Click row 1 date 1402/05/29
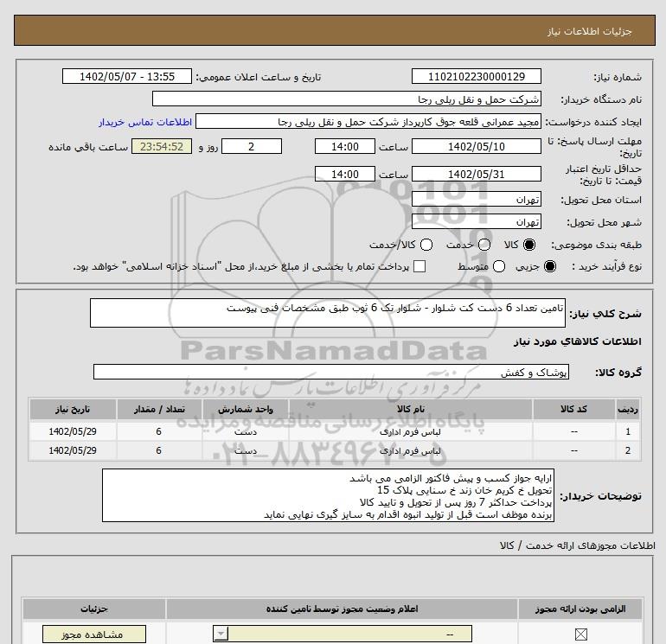Viewport: 666px width, 644px height. pos(73,431)
